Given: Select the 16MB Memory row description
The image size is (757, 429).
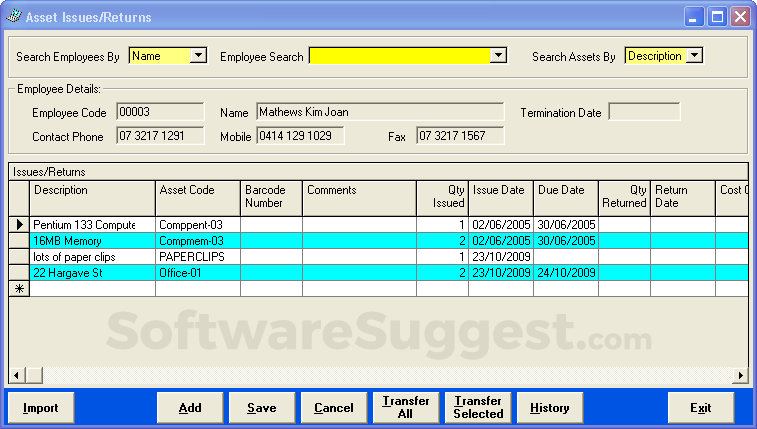Looking at the screenshot, I should point(92,241).
